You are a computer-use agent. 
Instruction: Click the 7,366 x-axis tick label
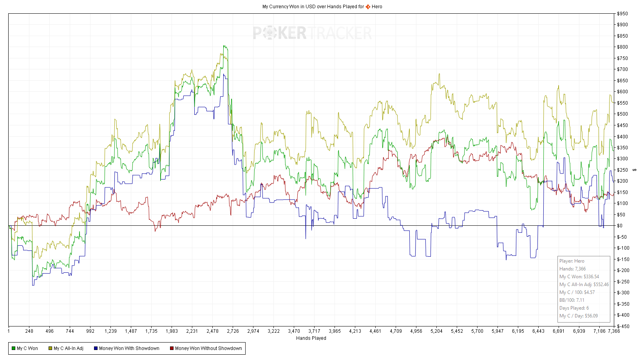(x=614, y=331)
